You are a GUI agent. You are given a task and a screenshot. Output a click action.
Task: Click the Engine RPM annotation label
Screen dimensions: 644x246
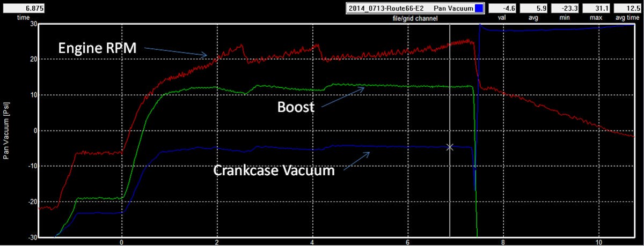click(x=97, y=48)
